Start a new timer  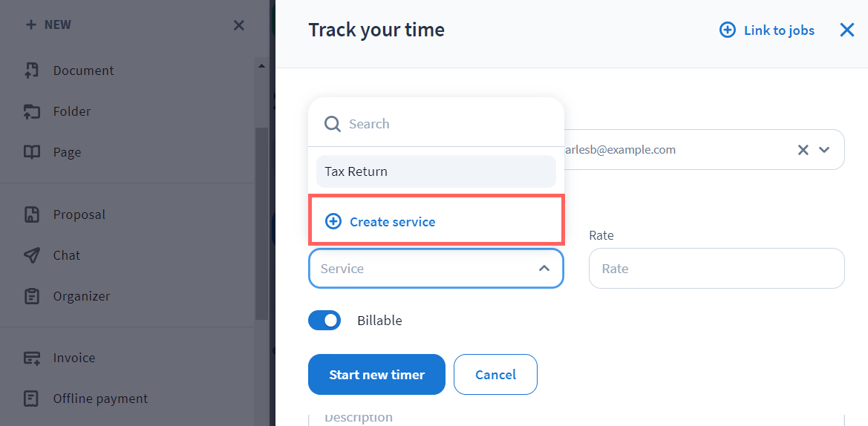click(x=376, y=375)
